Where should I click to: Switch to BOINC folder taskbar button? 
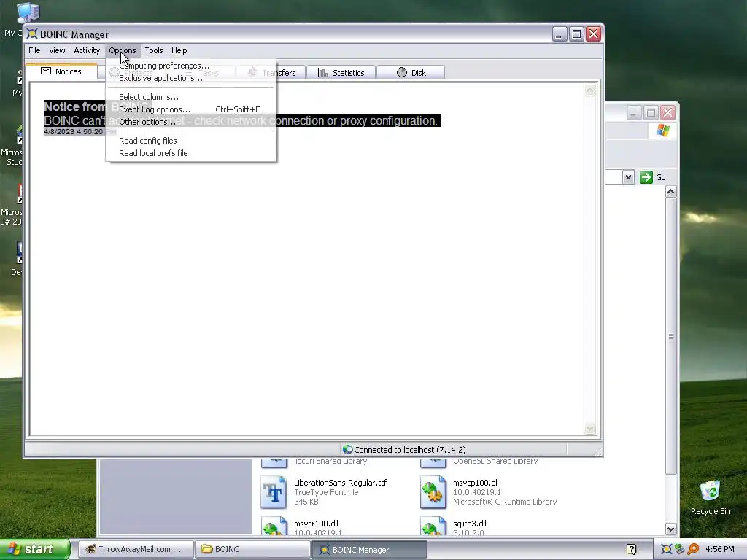point(252,549)
